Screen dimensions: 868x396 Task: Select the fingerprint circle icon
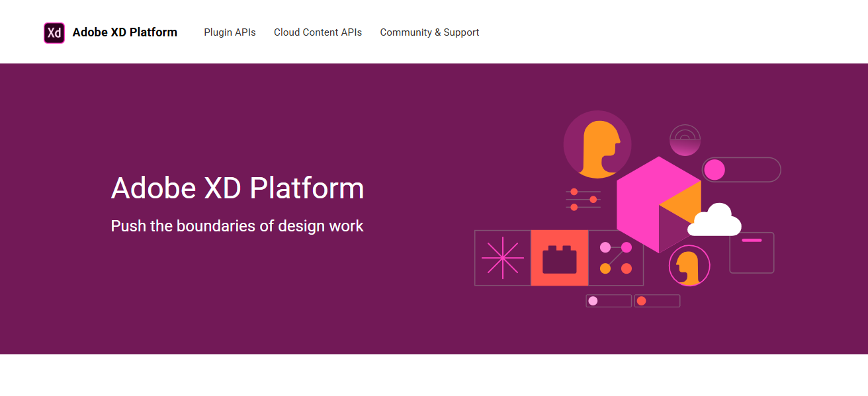click(685, 139)
